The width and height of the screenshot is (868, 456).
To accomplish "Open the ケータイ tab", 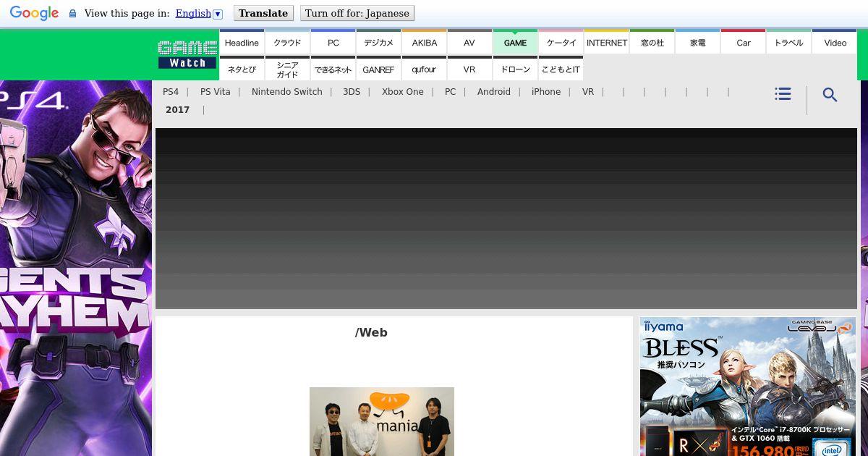I will point(561,41).
